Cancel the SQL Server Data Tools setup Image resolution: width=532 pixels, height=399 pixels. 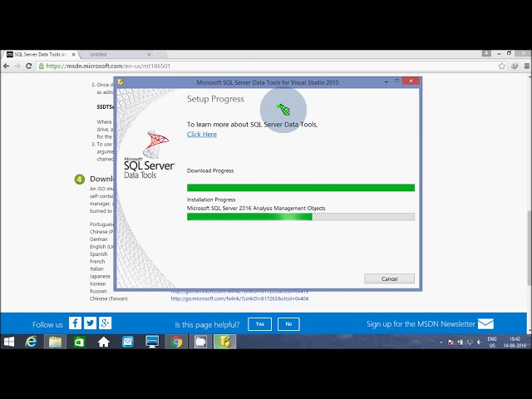click(389, 278)
